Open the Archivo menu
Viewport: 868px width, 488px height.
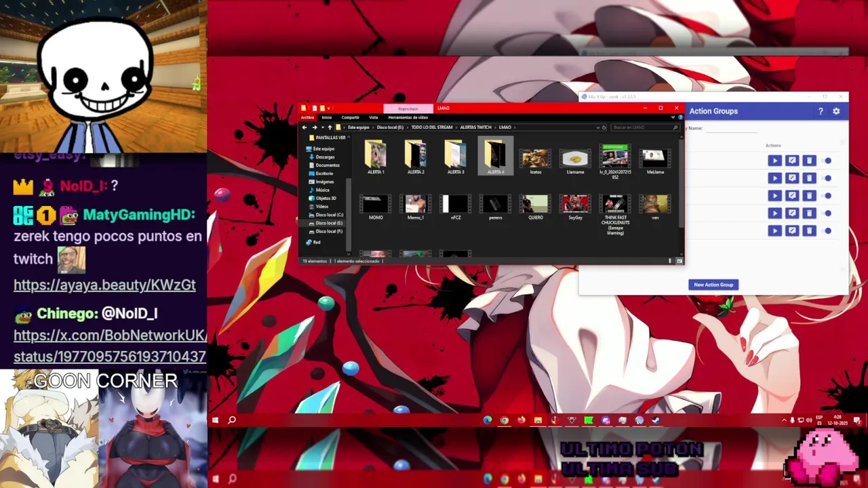click(307, 117)
